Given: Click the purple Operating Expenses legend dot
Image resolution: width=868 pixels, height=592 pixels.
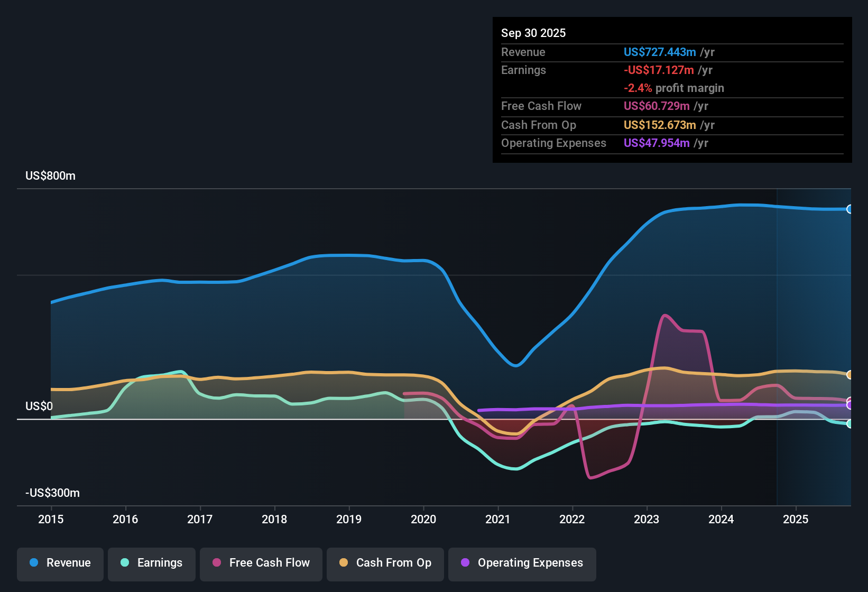Looking at the screenshot, I should pos(464,563).
